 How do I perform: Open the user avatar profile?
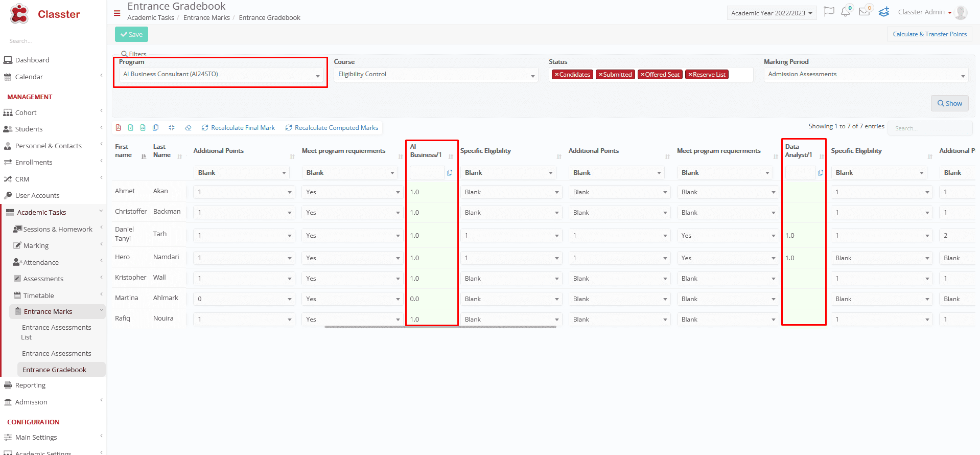(x=961, y=12)
